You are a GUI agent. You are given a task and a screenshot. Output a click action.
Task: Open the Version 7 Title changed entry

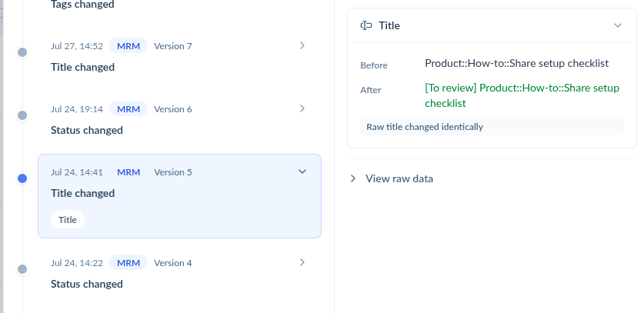click(179, 56)
